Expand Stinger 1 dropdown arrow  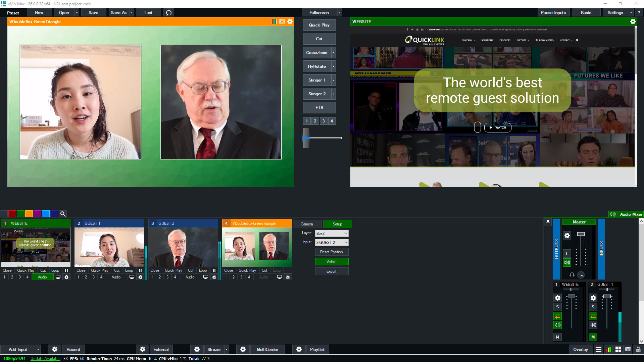334,80
